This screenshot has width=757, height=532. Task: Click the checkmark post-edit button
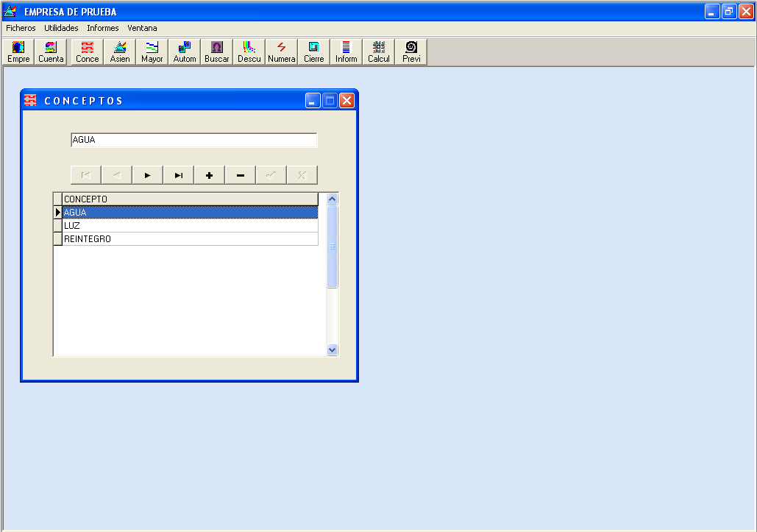click(x=271, y=175)
